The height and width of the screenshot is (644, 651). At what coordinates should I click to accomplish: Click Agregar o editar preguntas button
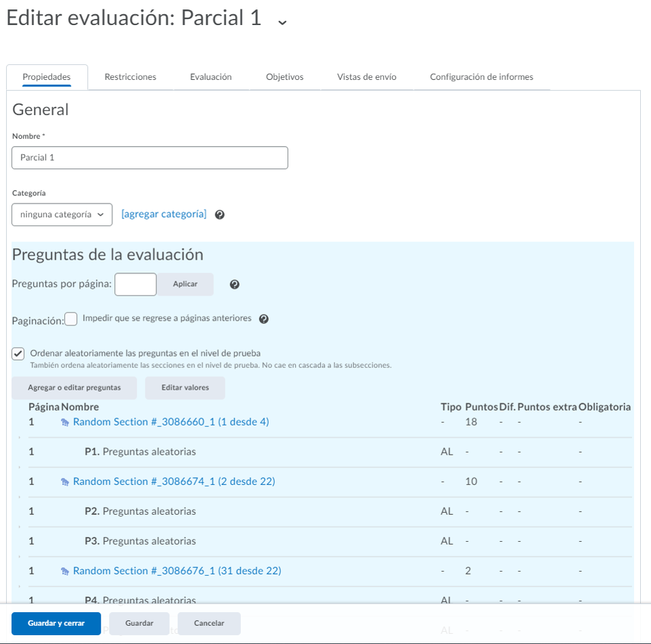click(x=74, y=388)
